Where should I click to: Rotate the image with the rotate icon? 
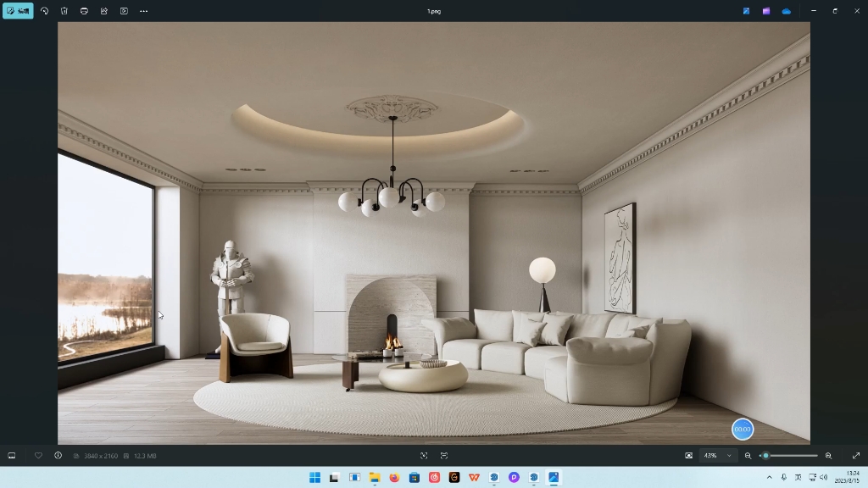(44, 11)
